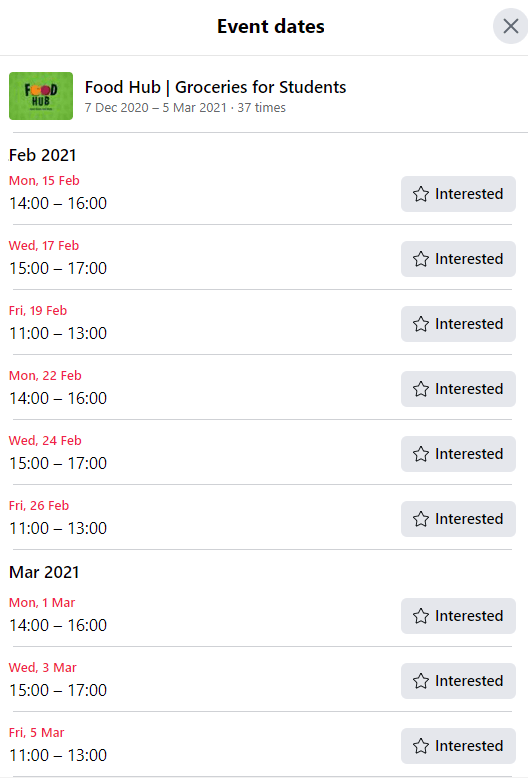Open Food Hub Groceries for Students title
This screenshot has height=778, width=528.
click(x=215, y=87)
